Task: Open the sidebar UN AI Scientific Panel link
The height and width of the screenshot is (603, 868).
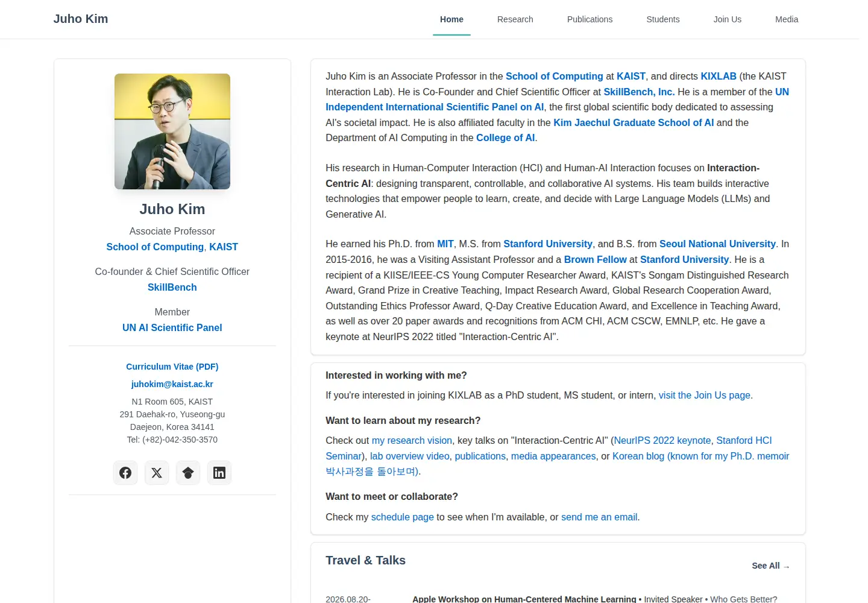Action: [x=172, y=327]
